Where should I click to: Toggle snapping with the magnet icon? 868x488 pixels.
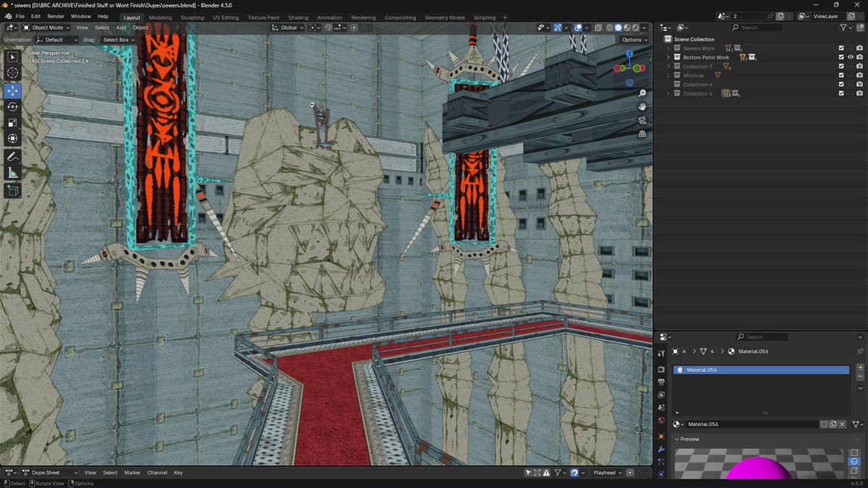pos(328,27)
